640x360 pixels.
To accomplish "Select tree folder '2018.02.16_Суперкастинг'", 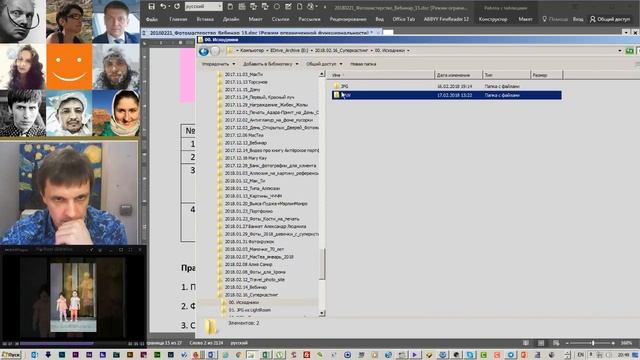I will coord(251,295).
